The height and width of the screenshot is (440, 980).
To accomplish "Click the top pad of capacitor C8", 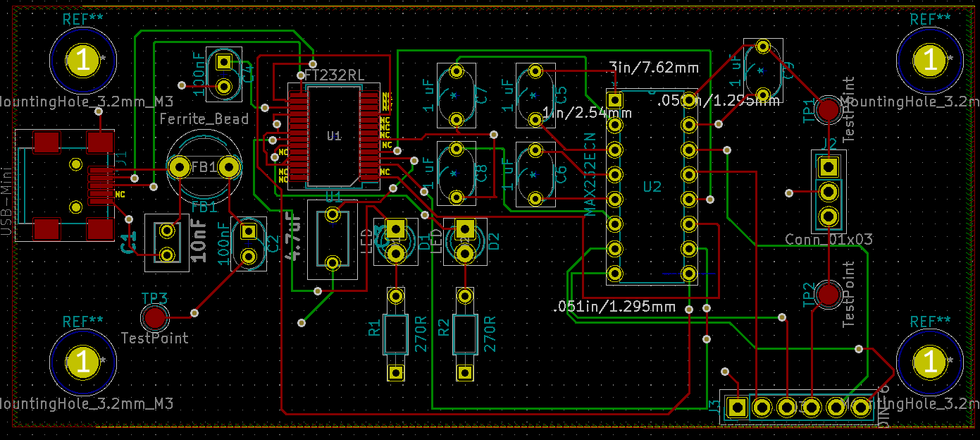I will coord(457,149).
